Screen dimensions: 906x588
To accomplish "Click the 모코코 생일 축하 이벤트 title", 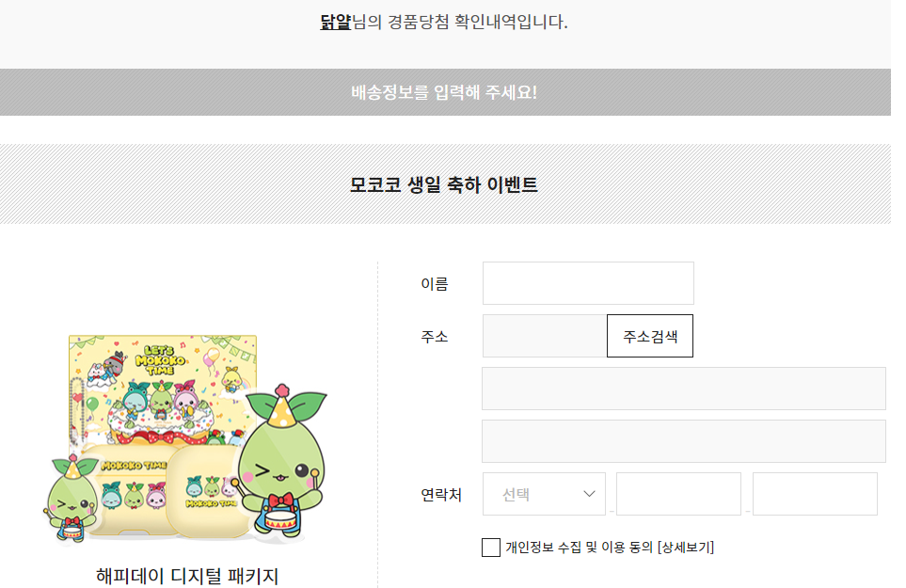I will [x=444, y=184].
